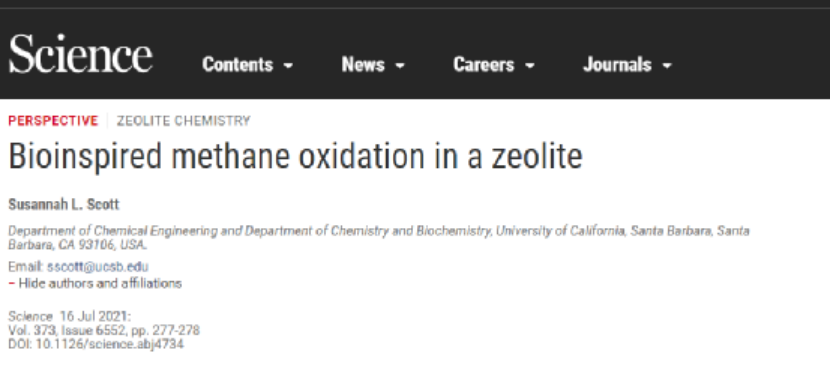This screenshot has height=365, width=830.
Task: Click the Science 16 Jul 2021 date line
Action: (69, 317)
